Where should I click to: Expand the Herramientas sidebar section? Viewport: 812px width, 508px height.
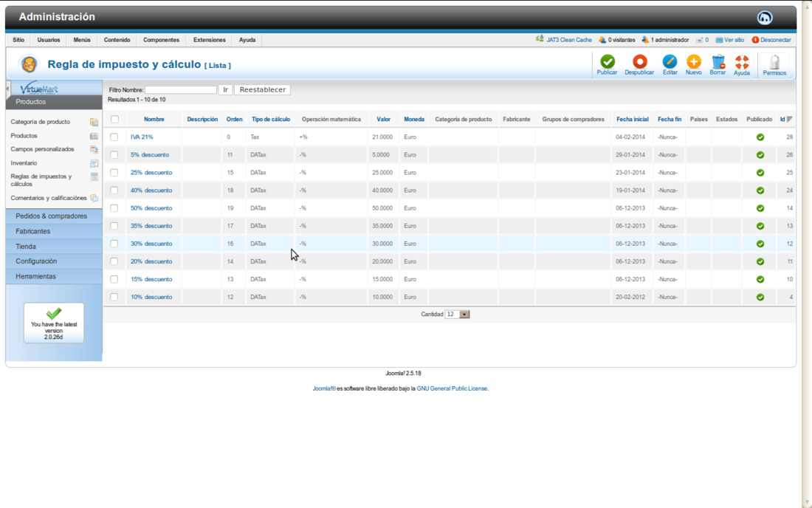pyautogui.click(x=54, y=276)
